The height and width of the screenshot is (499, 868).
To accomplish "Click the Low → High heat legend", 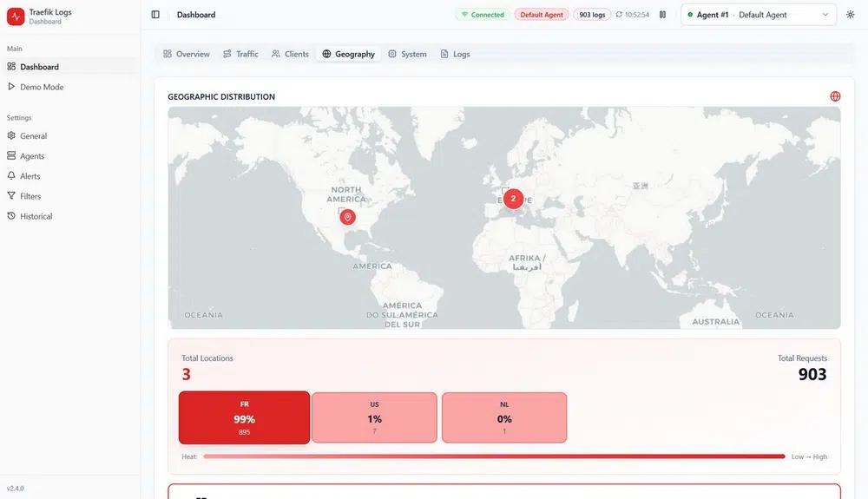I will point(809,456).
